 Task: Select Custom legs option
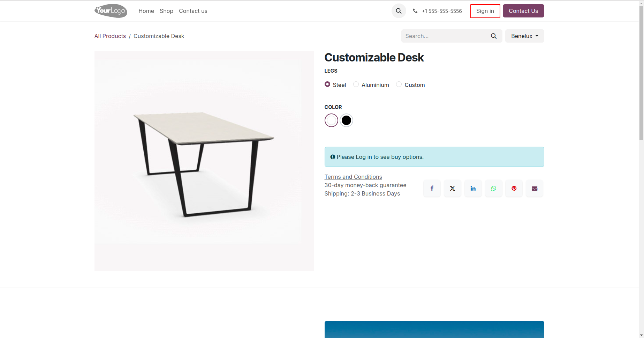point(399,84)
